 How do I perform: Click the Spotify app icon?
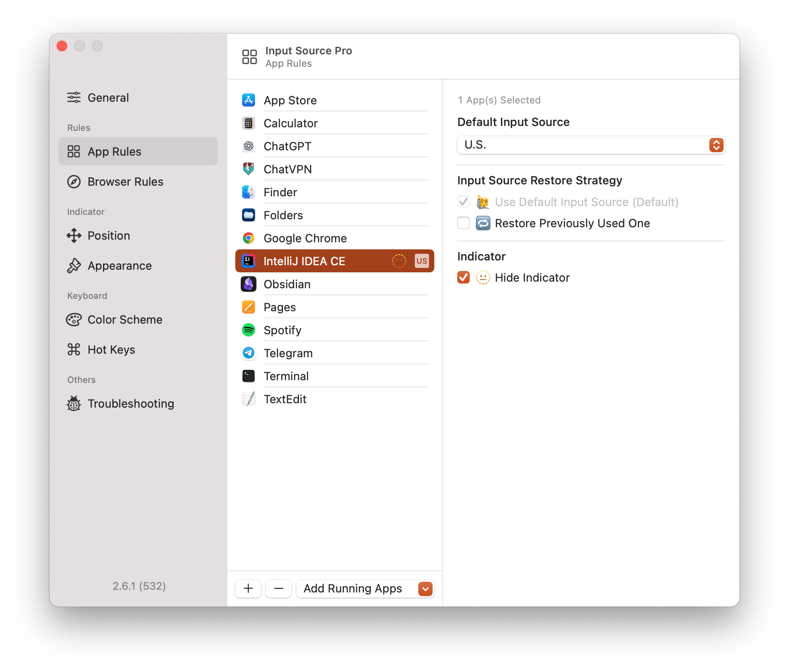[x=249, y=330]
